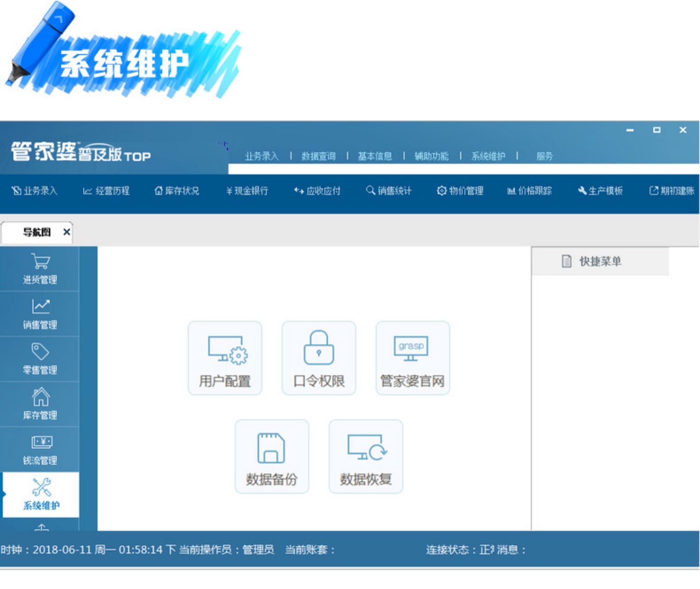Click the 管家婆 普及版 TOP logo
Image resolution: width=700 pixels, height=589 pixels.
[x=81, y=152]
